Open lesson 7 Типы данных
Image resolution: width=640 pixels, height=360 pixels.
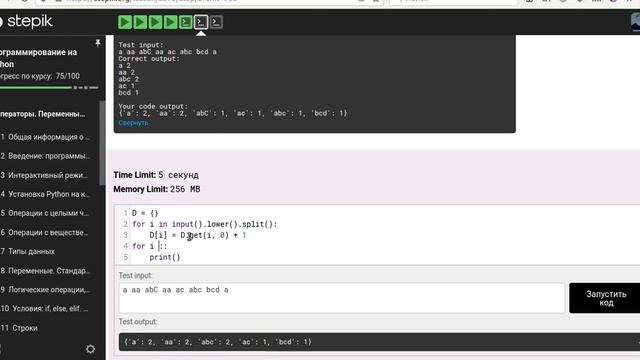[28, 251]
